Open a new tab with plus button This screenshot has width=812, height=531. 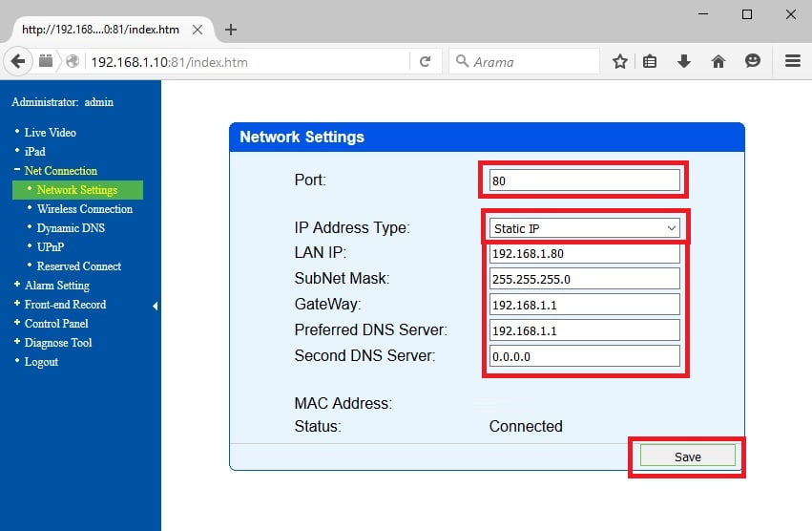(231, 30)
